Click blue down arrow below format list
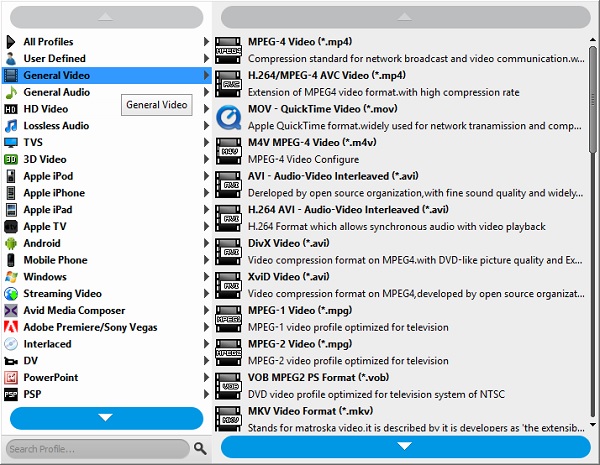Image resolution: width=600 pixels, height=465 pixels. (x=406, y=447)
